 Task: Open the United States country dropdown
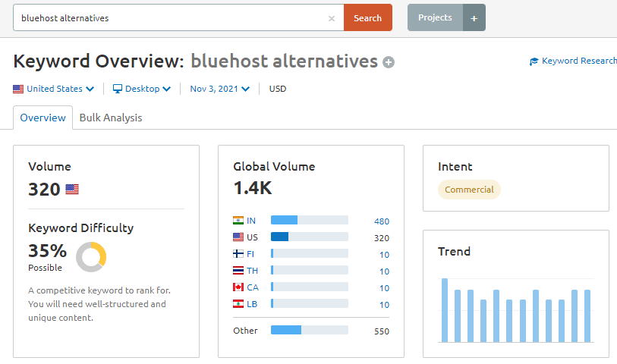[54, 89]
